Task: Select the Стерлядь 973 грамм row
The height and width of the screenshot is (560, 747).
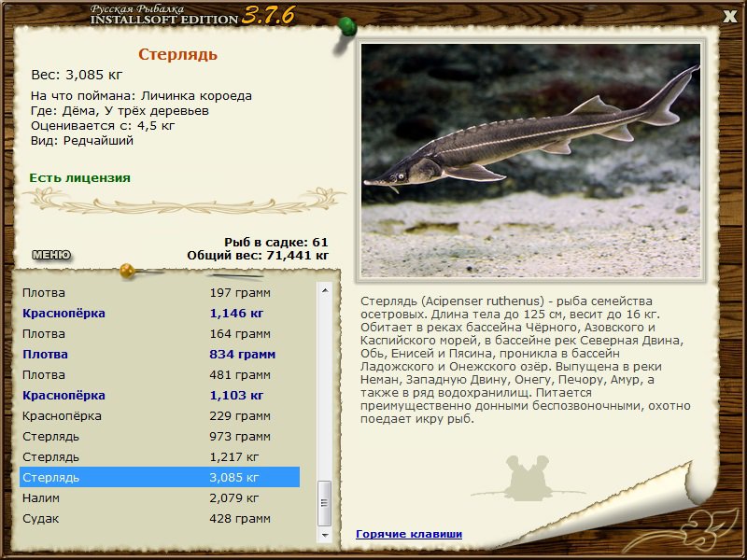Action: coord(160,436)
